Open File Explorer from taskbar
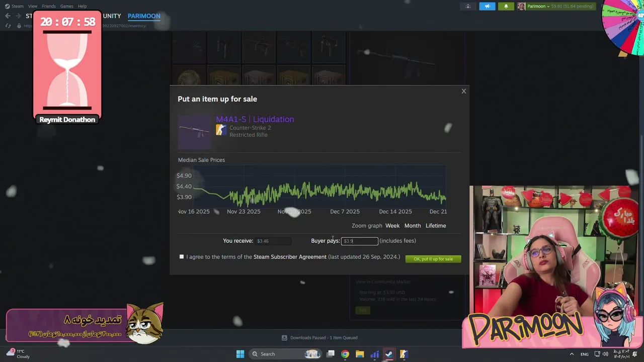The height and width of the screenshot is (362, 644). click(360, 354)
